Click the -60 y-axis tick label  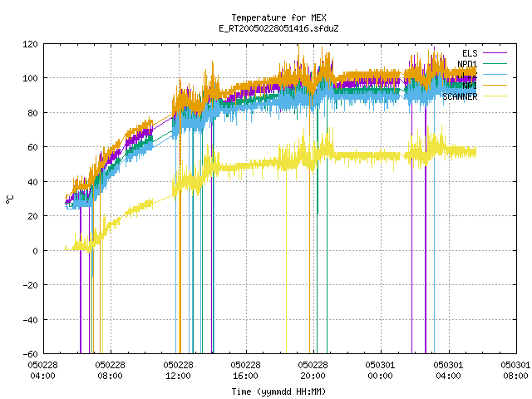pos(30,354)
